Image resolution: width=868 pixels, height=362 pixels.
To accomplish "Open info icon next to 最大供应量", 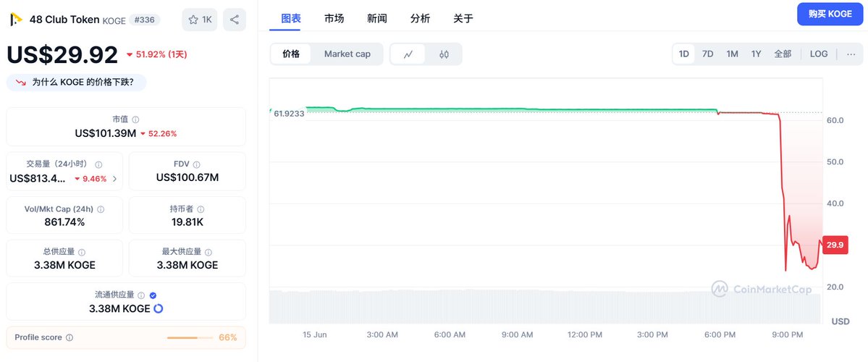I will 208,253.
